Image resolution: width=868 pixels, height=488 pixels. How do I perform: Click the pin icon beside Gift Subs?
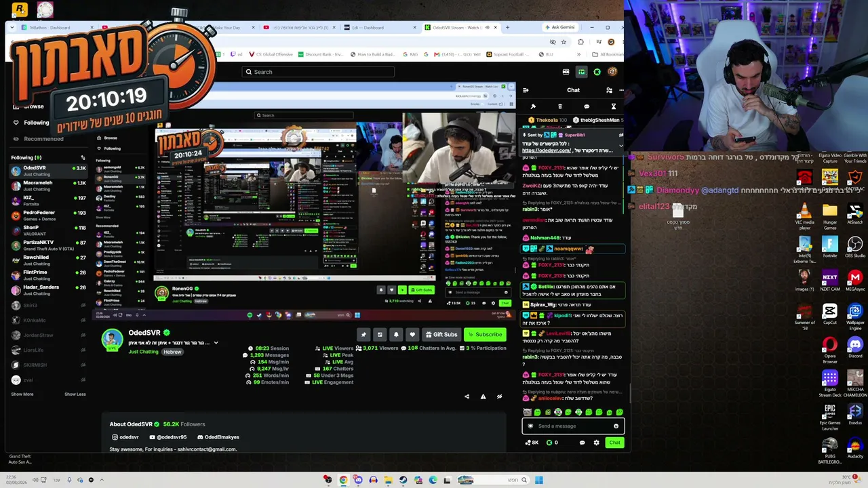(x=363, y=334)
